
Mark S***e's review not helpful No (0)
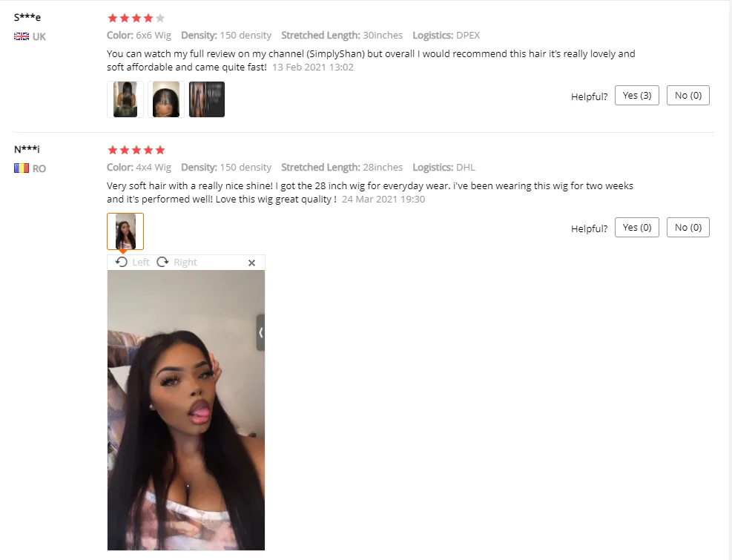pos(688,95)
